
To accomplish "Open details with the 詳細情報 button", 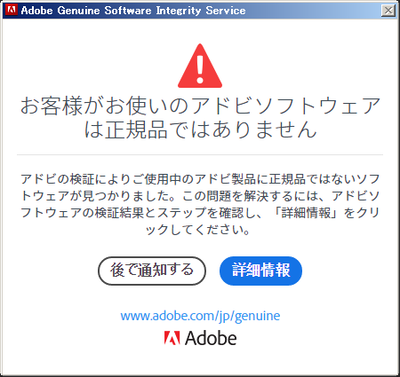I will (x=261, y=270).
